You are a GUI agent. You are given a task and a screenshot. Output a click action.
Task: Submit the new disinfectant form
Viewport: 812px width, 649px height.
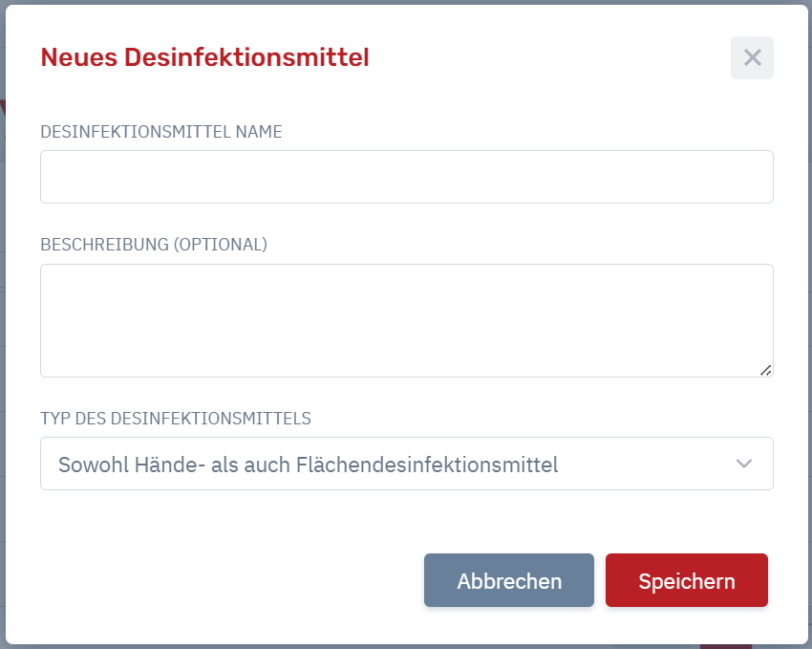tap(687, 580)
